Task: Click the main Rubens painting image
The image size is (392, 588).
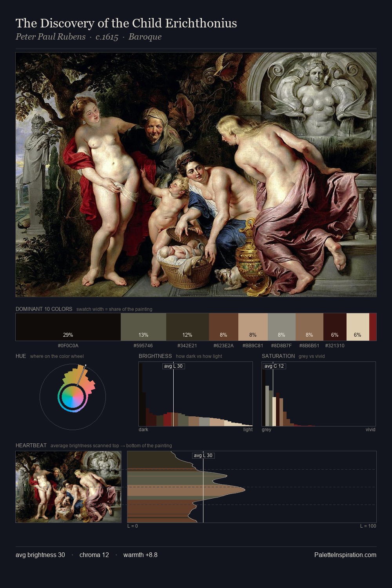Action: pyautogui.click(x=196, y=175)
